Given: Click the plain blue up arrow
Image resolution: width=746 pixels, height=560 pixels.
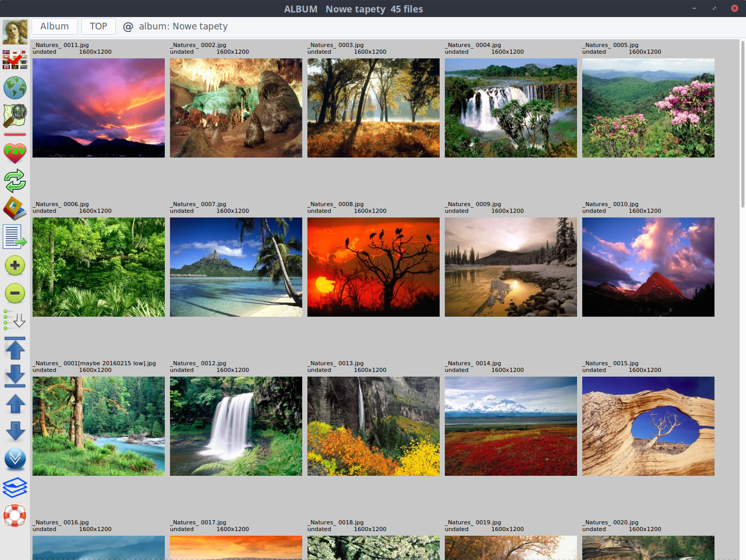Looking at the screenshot, I should (x=15, y=404).
